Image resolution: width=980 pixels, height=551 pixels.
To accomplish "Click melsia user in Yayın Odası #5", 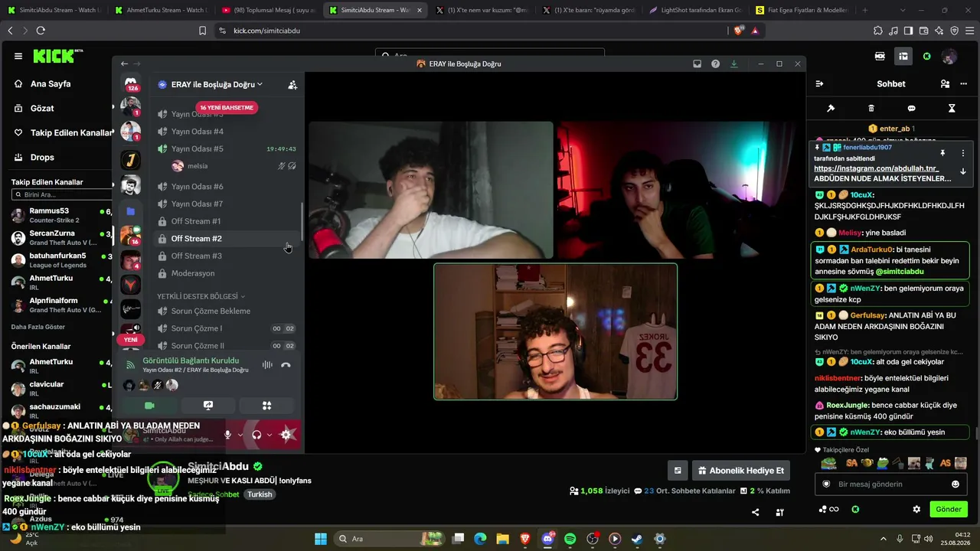I will (x=197, y=166).
